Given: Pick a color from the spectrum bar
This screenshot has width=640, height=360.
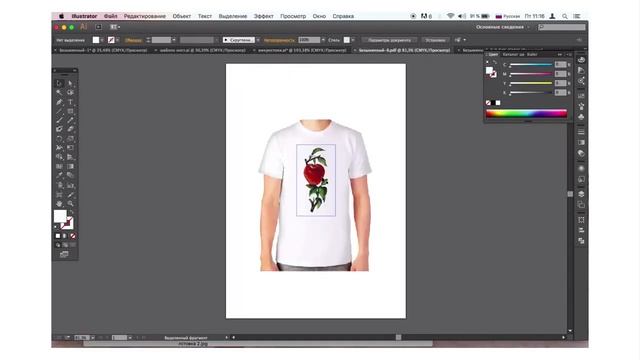Looking at the screenshot, I should pos(527,113).
